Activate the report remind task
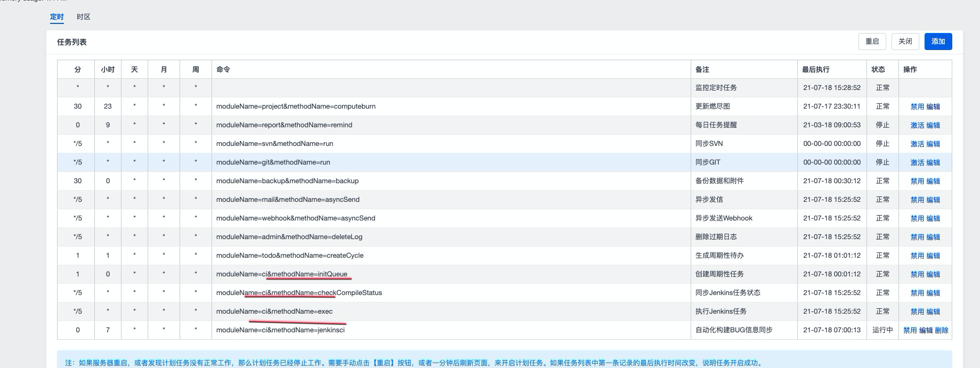This screenshot has width=980, height=368. [x=917, y=125]
